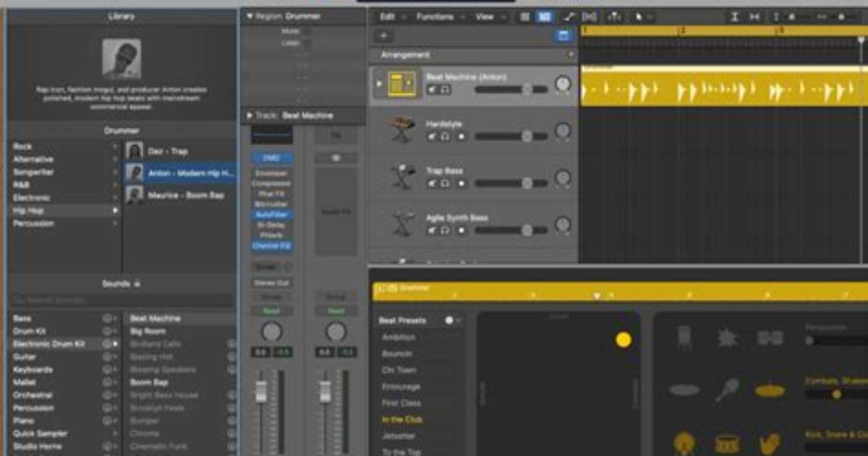Toggle the Mute checkbox in Region inspector
Screen dimensions: 868x456
[306, 31]
